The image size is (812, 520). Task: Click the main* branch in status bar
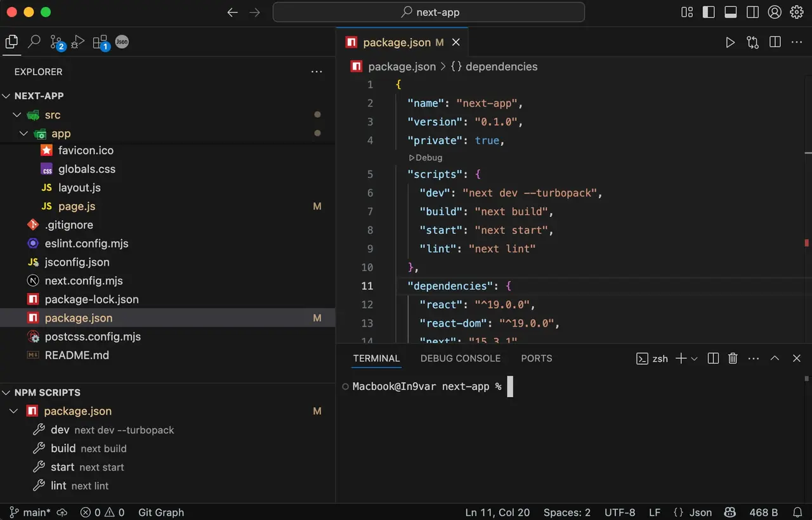tap(30, 512)
